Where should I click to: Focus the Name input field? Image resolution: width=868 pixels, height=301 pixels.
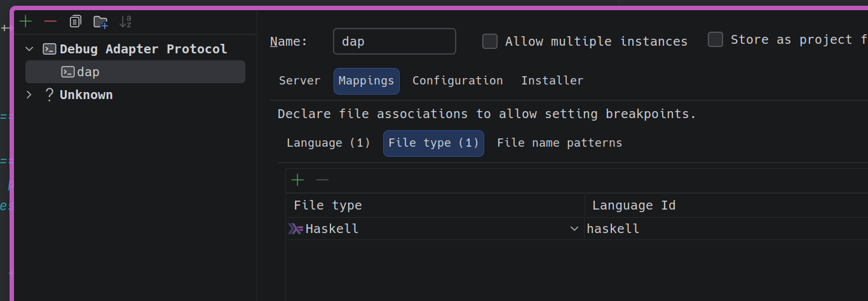pyautogui.click(x=394, y=41)
